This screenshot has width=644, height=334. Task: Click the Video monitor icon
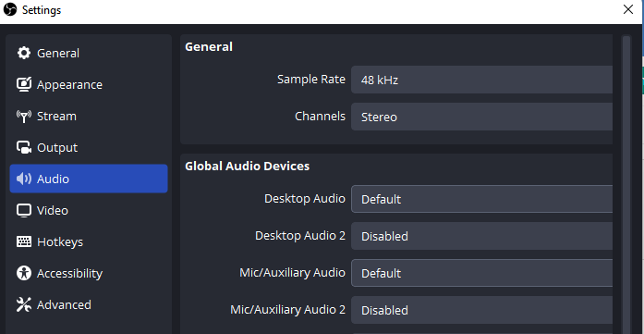tap(24, 210)
